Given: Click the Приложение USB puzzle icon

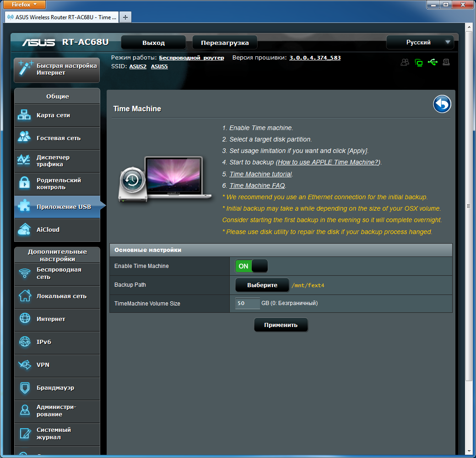Looking at the screenshot, I should (24, 206).
